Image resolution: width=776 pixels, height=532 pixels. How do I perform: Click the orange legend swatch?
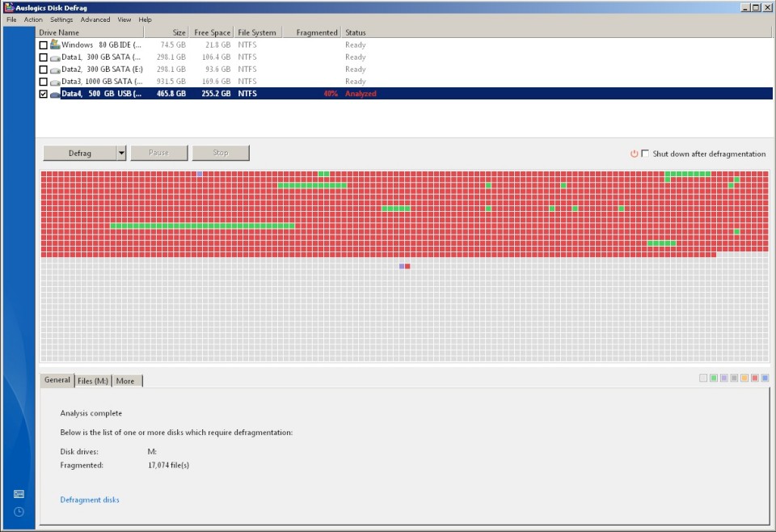coord(744,378)
